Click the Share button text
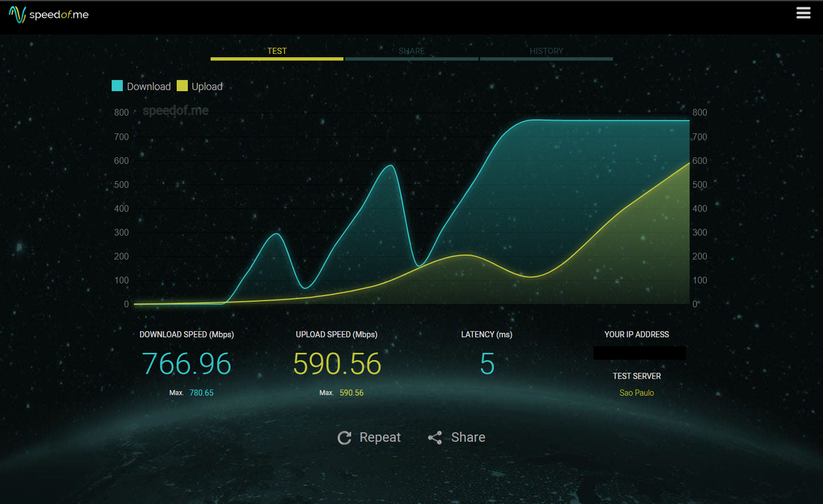The height and width of the screenshot is (504, 823). [468, 437]
